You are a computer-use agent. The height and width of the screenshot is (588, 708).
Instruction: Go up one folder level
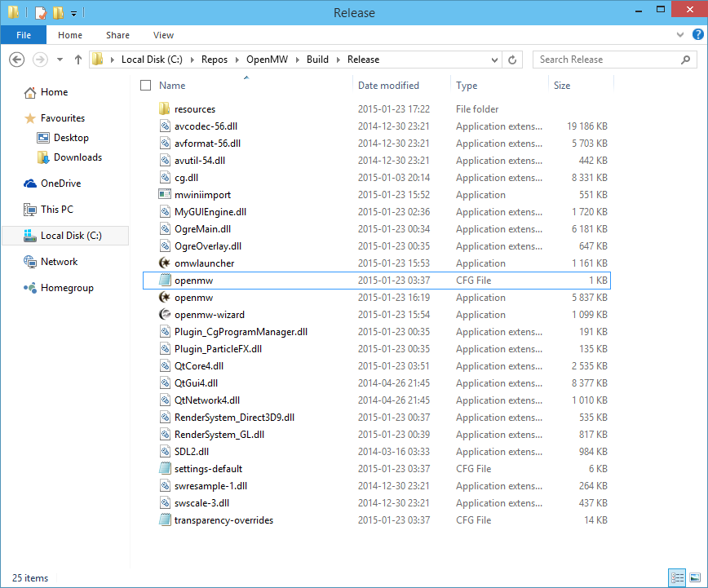[x=77, y=59]
